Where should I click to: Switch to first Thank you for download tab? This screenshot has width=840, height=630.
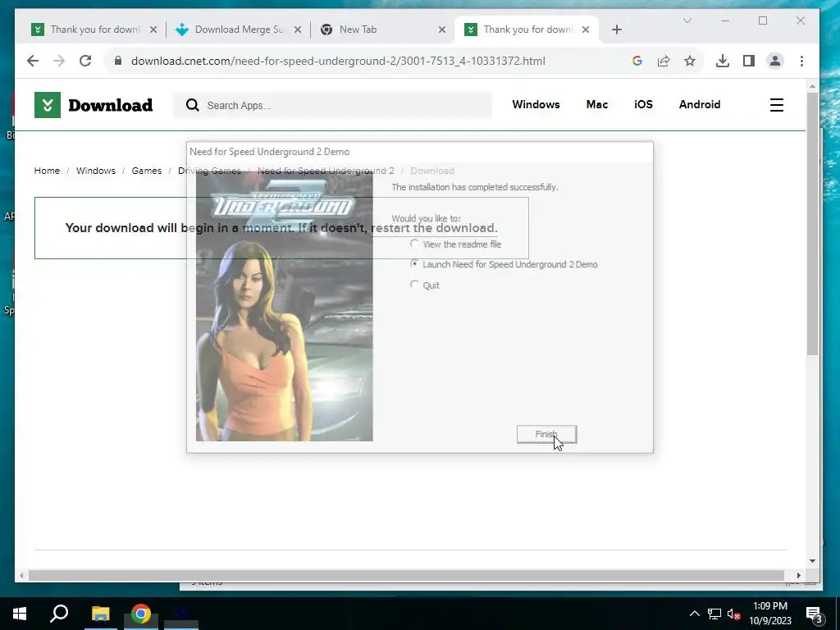pos(95,30)
